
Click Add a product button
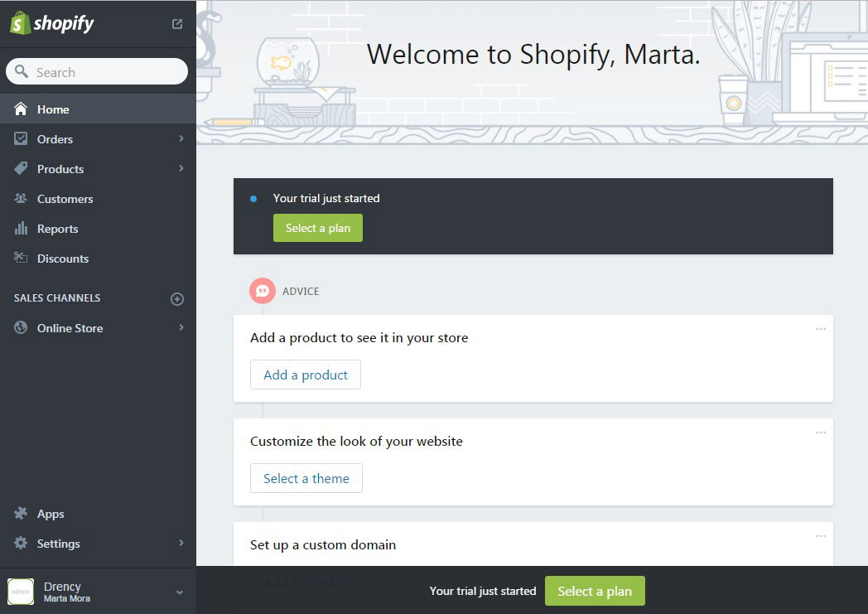tap(306, 375)
